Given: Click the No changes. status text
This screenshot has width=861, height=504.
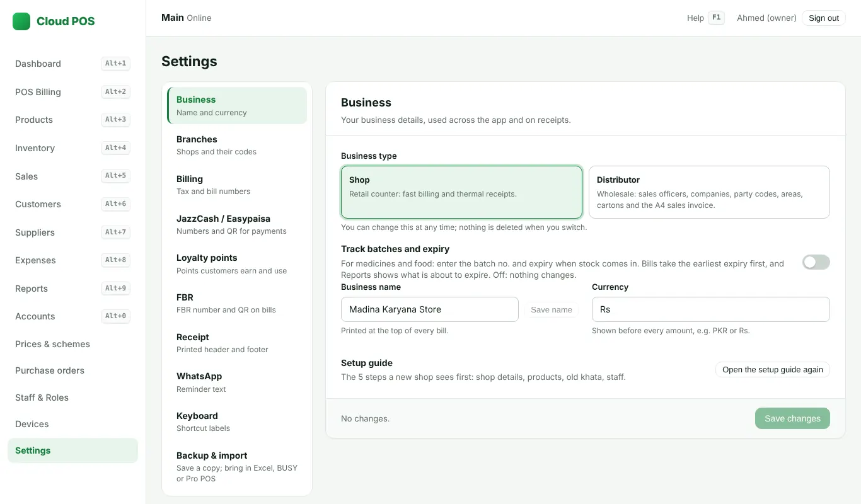Looking at the screenshot, I should coord(365,418).
